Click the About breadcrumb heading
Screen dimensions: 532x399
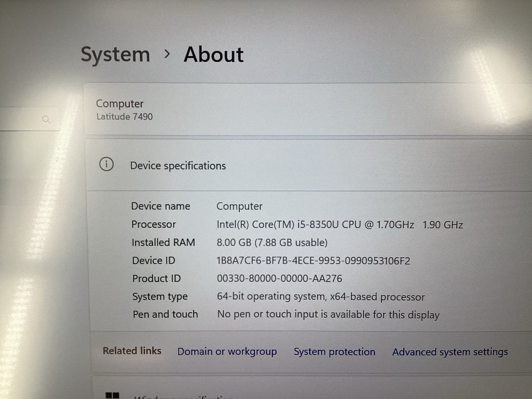[x=214, y=54]
